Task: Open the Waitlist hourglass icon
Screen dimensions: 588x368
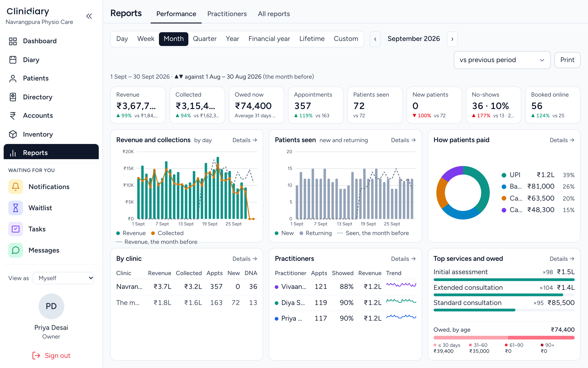Action: coord(16,208)
